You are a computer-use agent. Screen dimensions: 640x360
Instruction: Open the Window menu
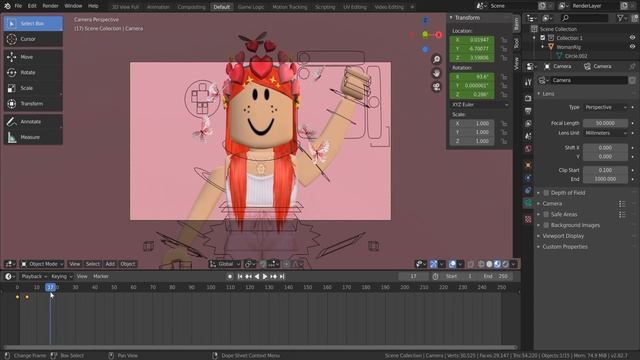73,6
